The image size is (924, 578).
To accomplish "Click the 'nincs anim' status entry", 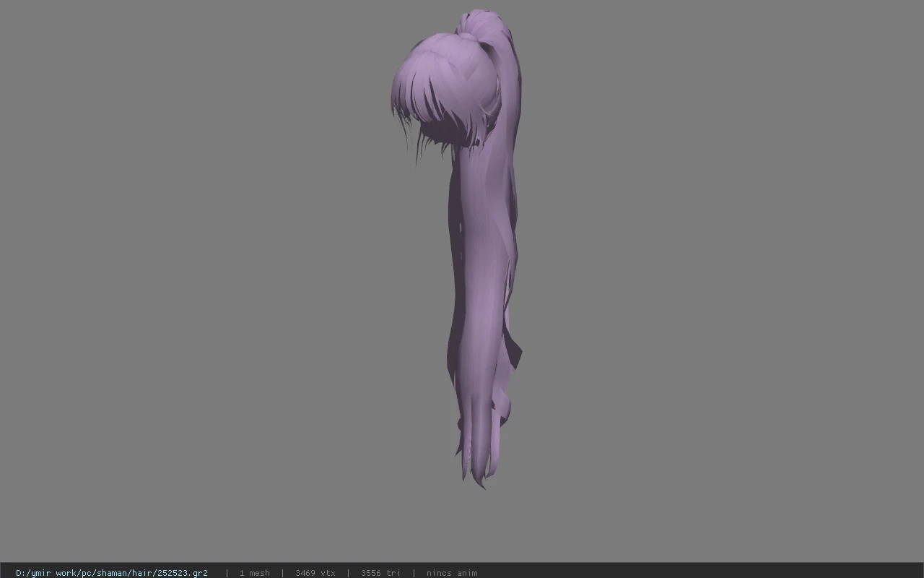I will pyautogui.click(x=452, y=573).
